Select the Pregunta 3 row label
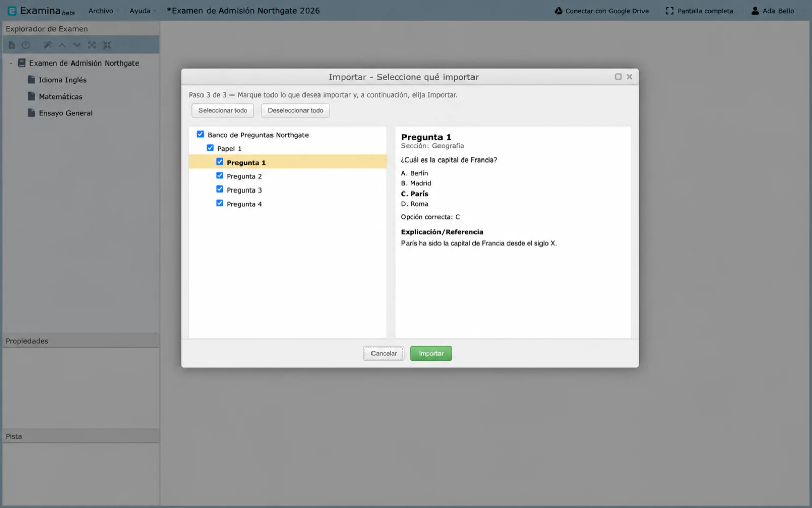 pos(245,190)
